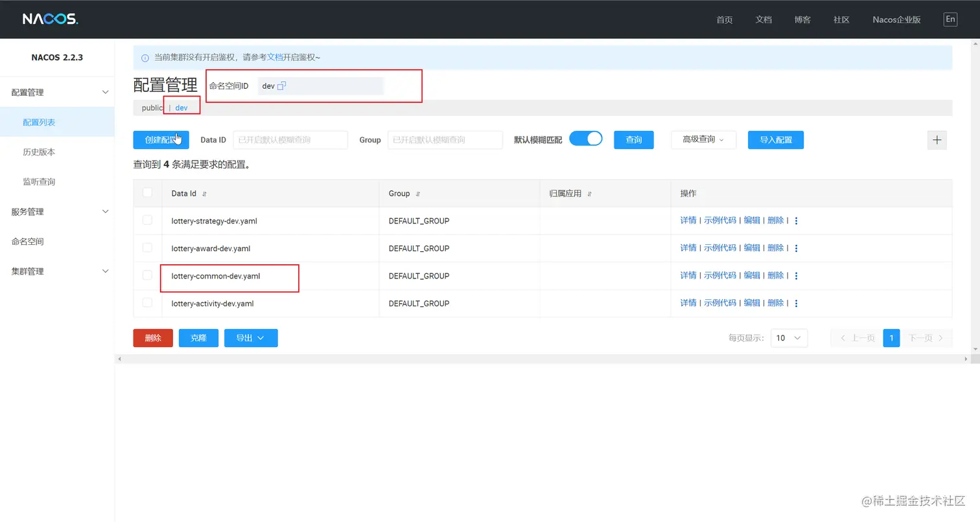Open Nacos企业版 in the top navigation

[x=896, y=19]
